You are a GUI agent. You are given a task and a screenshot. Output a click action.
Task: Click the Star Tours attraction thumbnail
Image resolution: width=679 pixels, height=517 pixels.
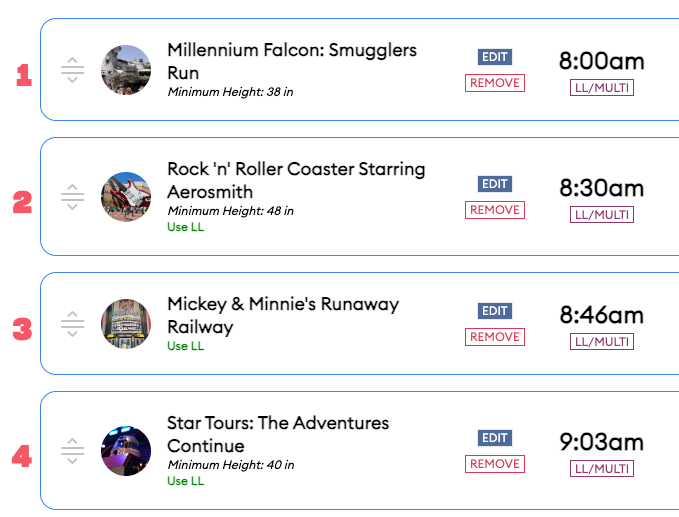(126, 451)
